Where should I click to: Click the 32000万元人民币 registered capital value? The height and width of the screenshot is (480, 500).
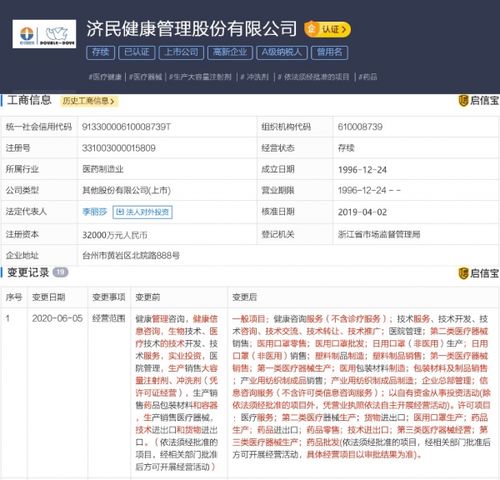[x=115, y=235]
